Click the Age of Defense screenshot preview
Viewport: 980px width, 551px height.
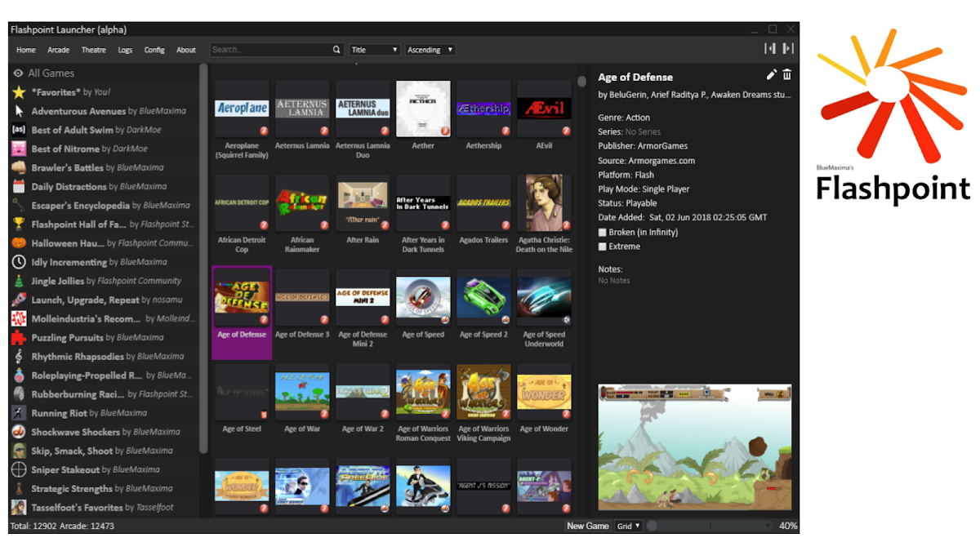(x=695, y=447)
